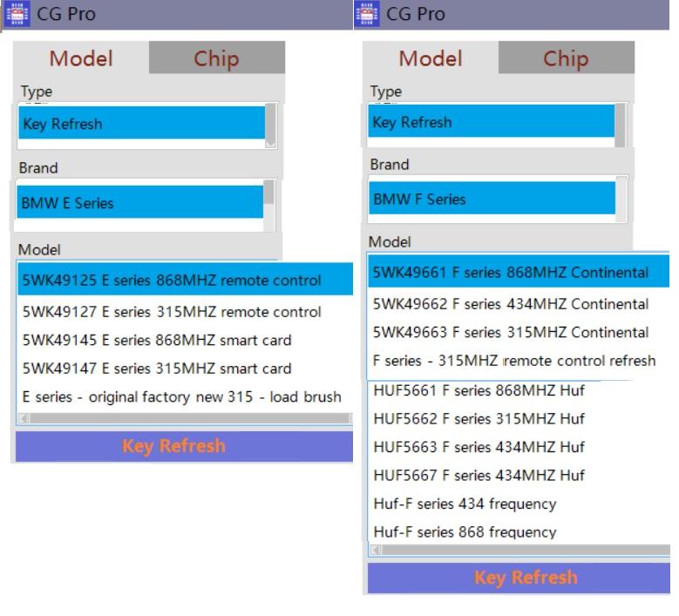
Task: Select HUF5662 F series 315MHZ Huf
Action: 519,418
